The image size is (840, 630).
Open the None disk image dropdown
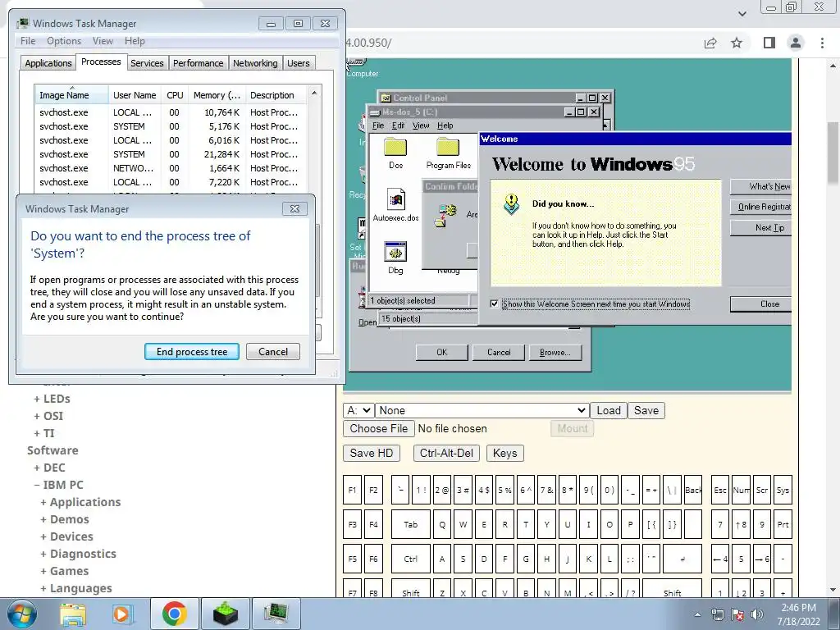point(482,410)
